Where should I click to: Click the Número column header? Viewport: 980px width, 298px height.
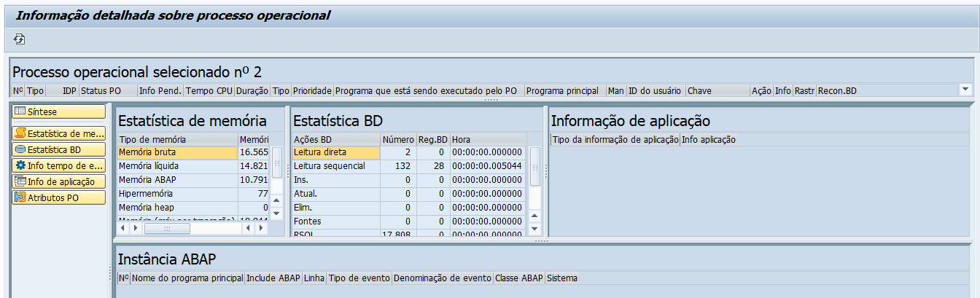coord(397,139)
